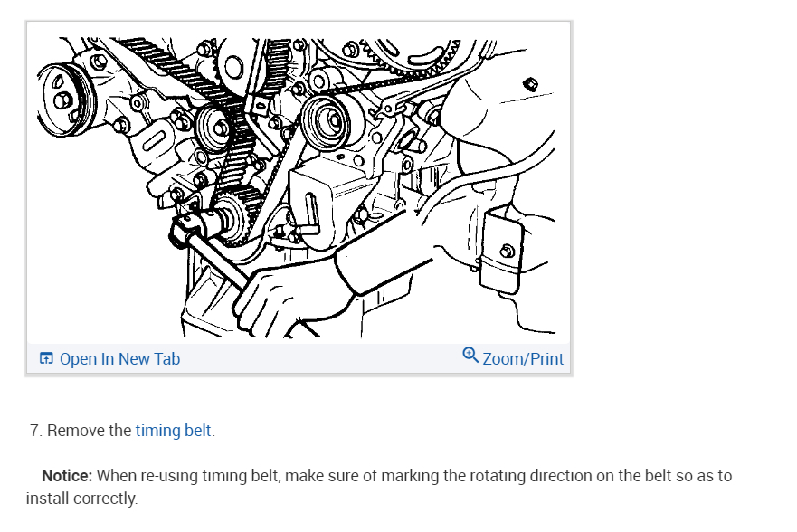Click the Open In New Tab icon
The image size is (797, 532).
point(47,359)
